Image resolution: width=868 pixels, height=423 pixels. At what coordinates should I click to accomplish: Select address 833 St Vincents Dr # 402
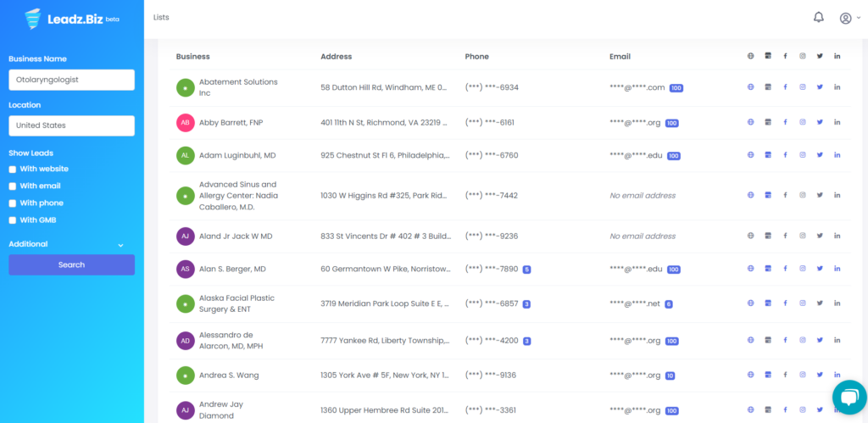386,237
